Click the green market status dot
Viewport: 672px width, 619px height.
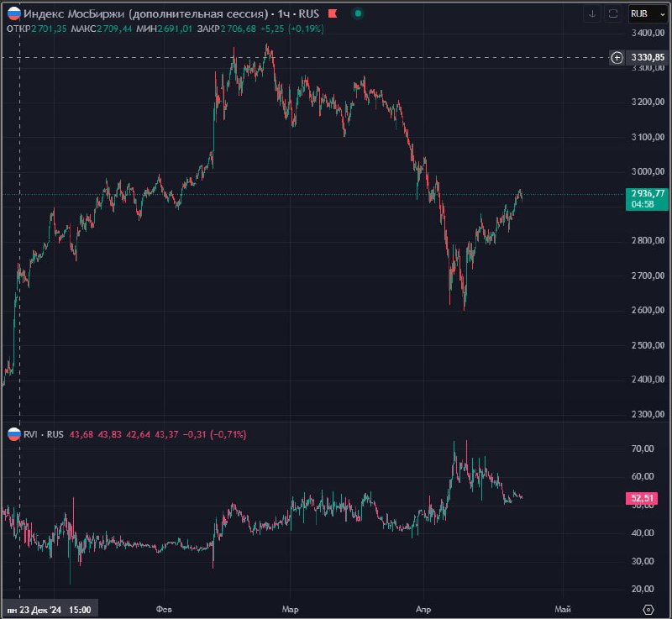[x=358, y=13]
